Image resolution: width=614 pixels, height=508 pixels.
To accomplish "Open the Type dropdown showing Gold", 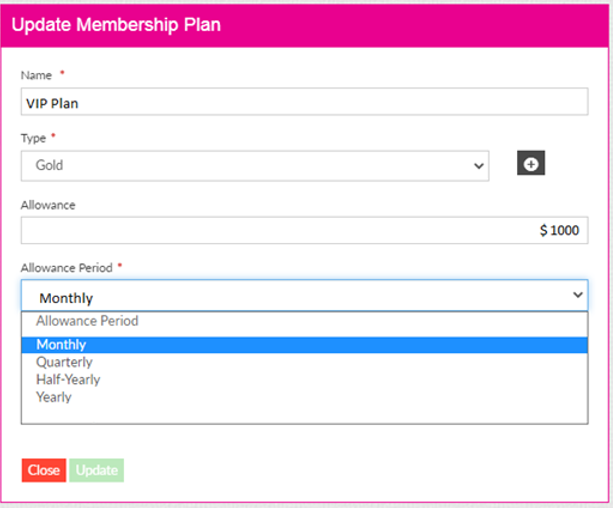I will click(x=254, y=166).
